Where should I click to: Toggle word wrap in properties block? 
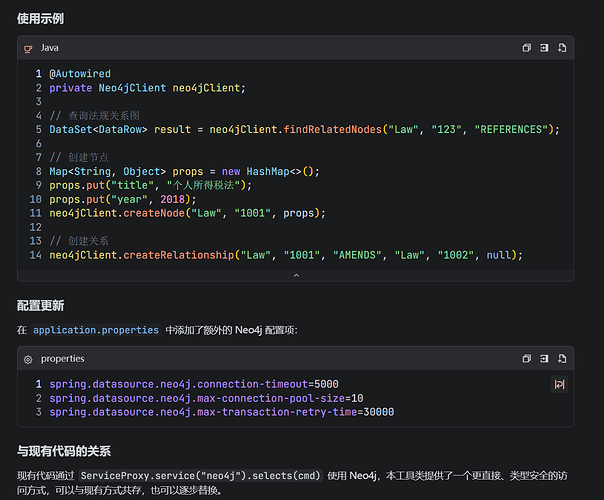(559, 384)
